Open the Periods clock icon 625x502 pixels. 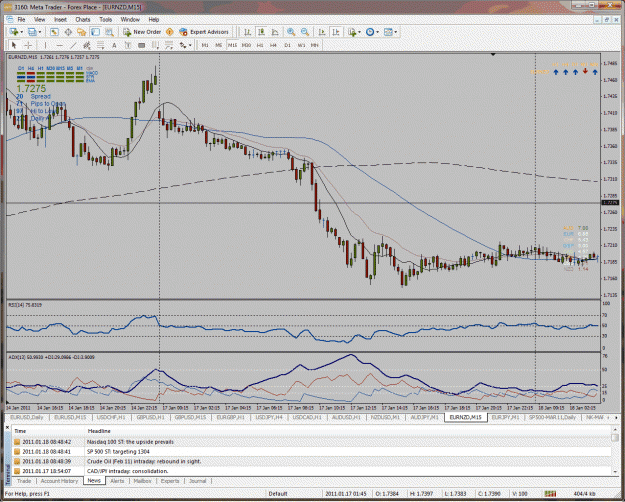[x=370, y=32]
